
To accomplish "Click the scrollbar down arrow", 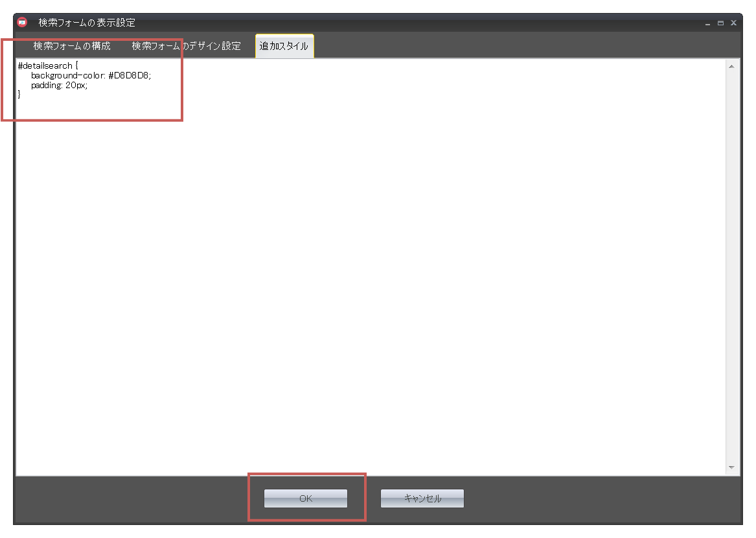I will [731, 467].
